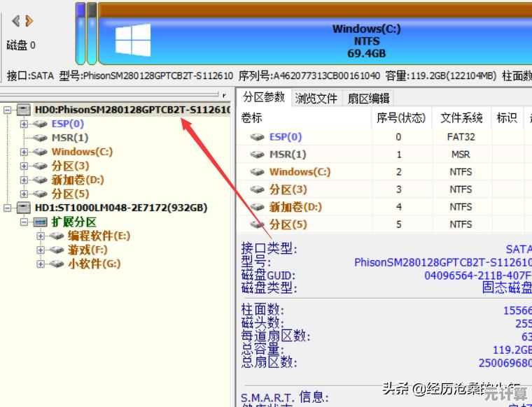This screenshot has height=407, width=532.
Task: Click the HD1 hard disk icon in tree
Action: tap(24, 208)
